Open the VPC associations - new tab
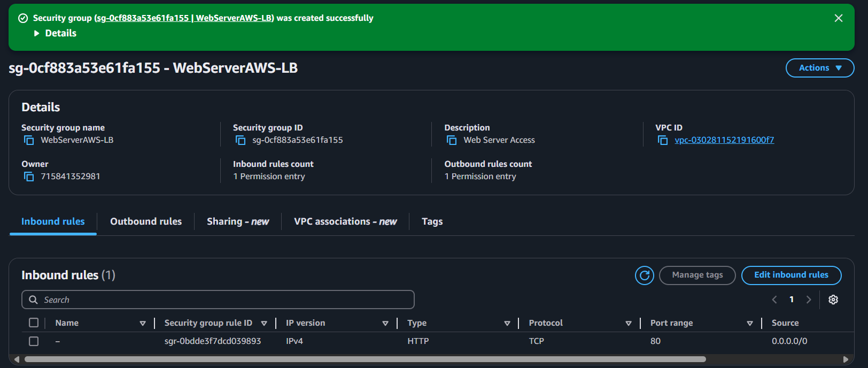Screen dimensions: 868x368 point(345,221)
